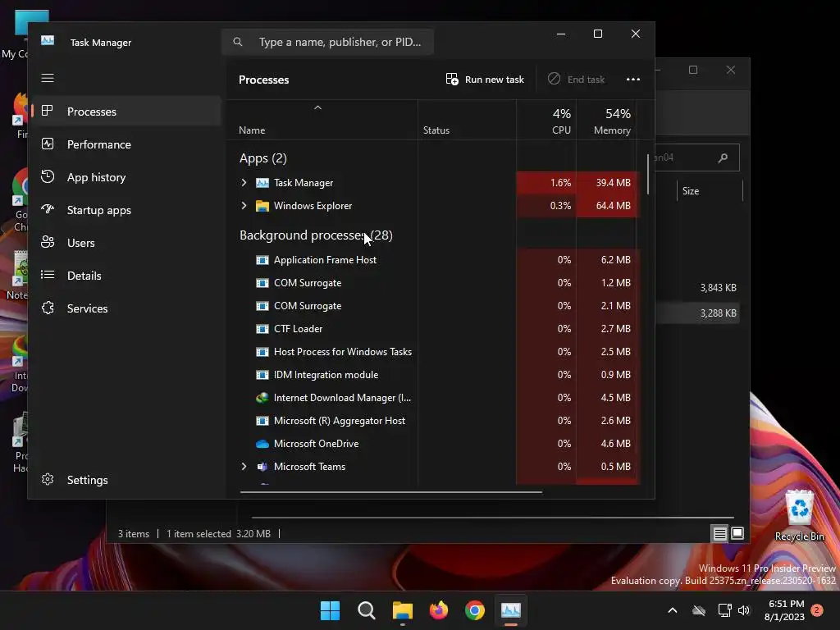840x630 pixels.
Task: Open the hamburger navigation menu
Action: [48, 78]
